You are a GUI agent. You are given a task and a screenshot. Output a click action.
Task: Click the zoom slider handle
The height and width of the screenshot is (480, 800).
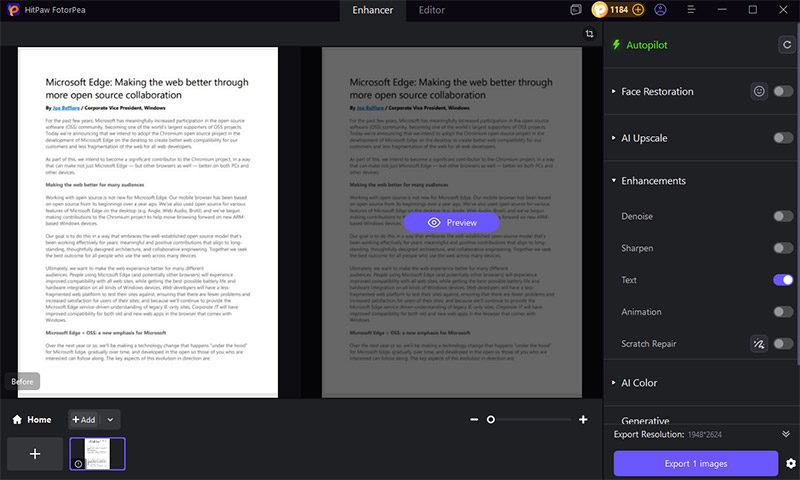(490, 419)
